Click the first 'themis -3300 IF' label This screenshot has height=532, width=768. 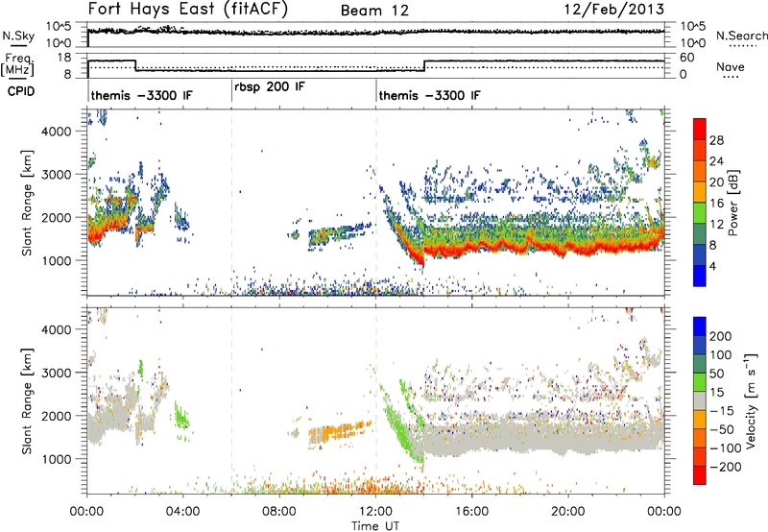pos(142,95)
